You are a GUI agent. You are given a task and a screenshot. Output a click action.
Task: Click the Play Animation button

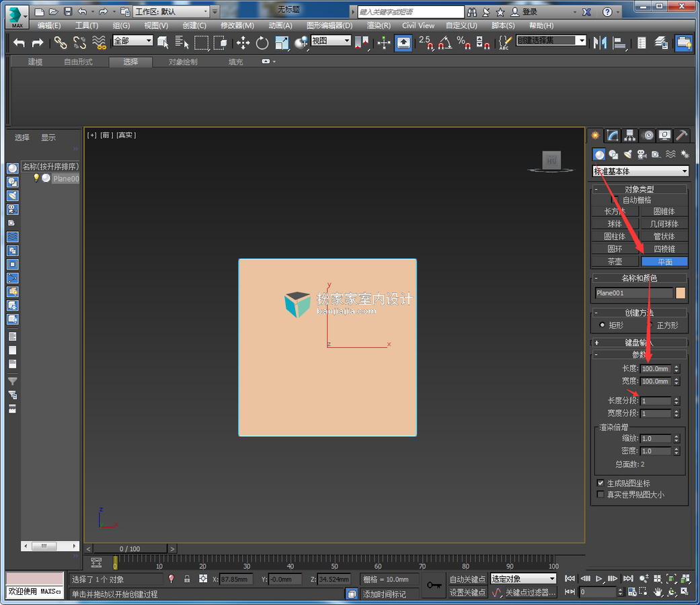click(599, 579)
